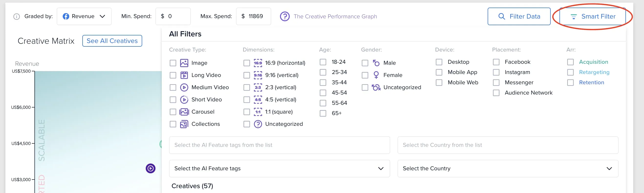This screenshot has height=193, width=644.
Task: Click the Female gender icon
Action: 376,75
